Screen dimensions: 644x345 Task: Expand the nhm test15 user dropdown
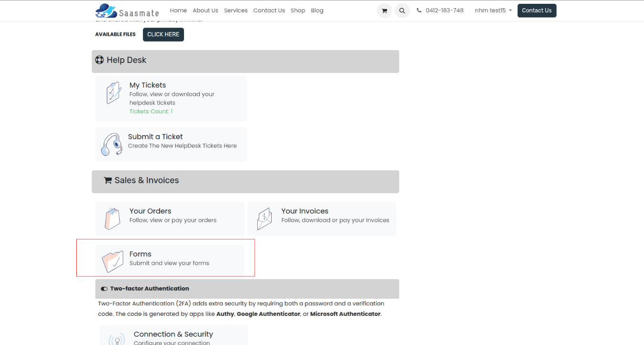click(493, 10)
